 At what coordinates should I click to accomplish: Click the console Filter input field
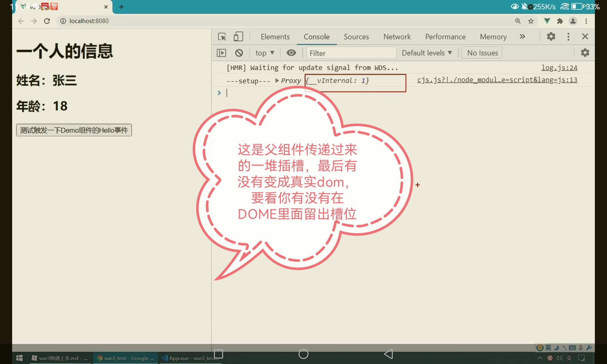click(351, 53)
